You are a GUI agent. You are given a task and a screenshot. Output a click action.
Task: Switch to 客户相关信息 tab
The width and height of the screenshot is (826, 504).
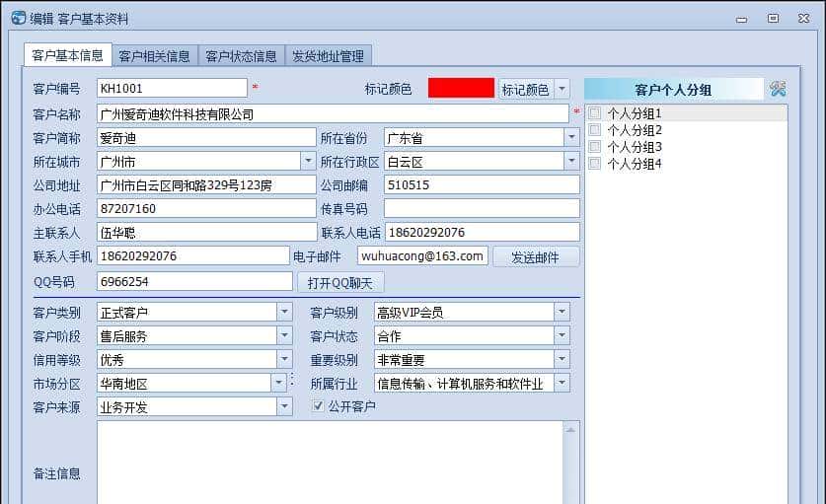154,56
